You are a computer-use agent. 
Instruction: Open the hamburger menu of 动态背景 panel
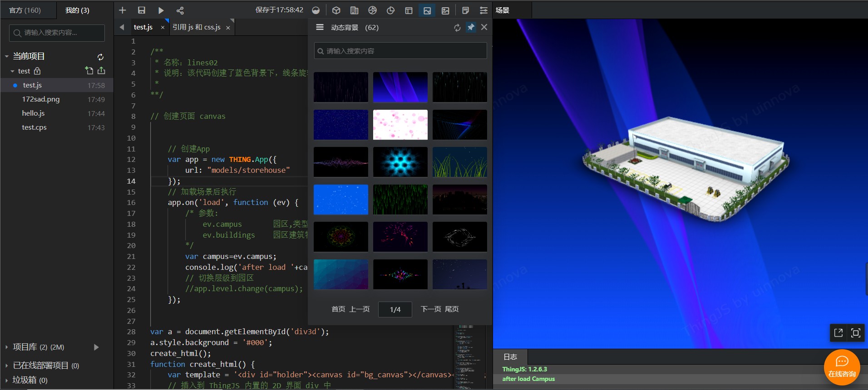(x=320, y=27)
